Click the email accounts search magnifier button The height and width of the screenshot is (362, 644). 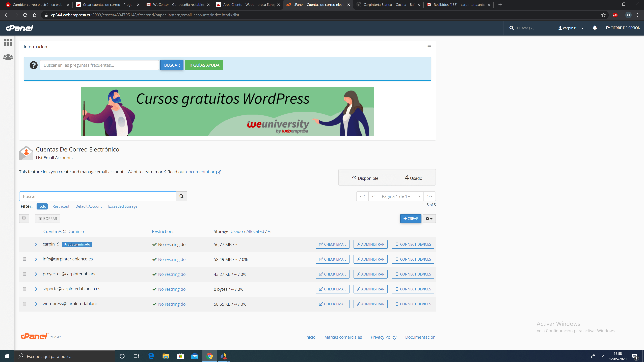[x=181, y=196]
